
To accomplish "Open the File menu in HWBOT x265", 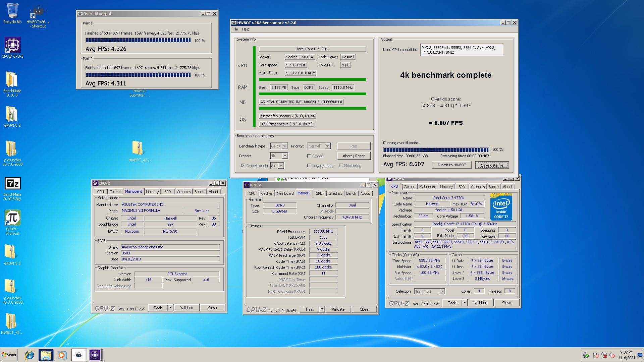I will [x=235, y=29].
